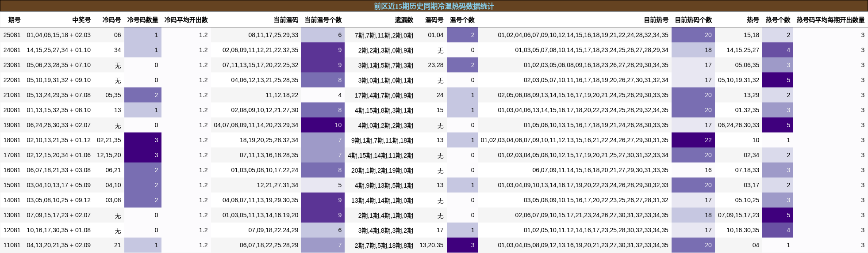Click hot numbers cell 15,18
This screenshot has width=868, height=253.
coord(752,35)
